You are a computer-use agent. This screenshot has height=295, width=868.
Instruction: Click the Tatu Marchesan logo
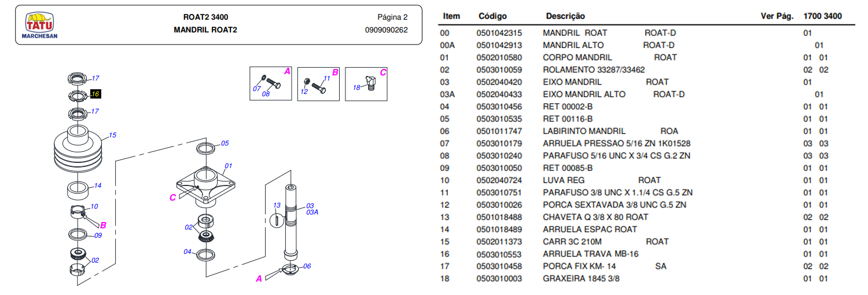pos(39,27)
